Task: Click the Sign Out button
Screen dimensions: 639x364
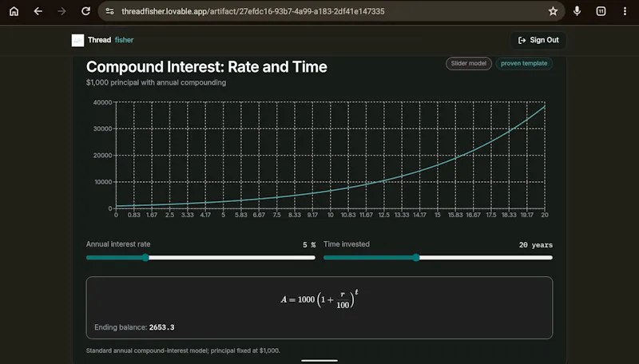Action: tap(538, 40)
